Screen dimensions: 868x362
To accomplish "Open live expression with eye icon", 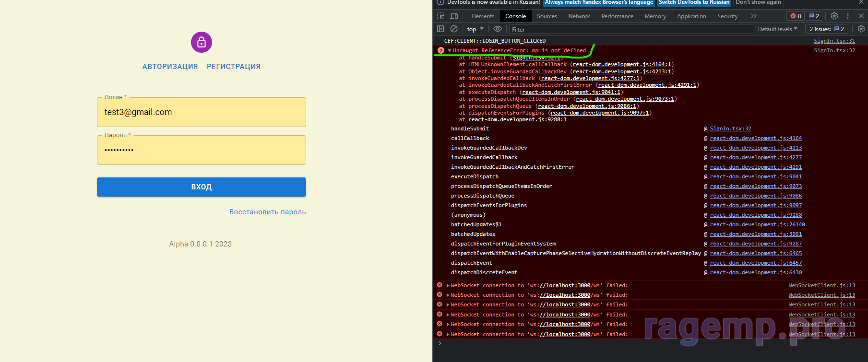I will coord(498,29).
